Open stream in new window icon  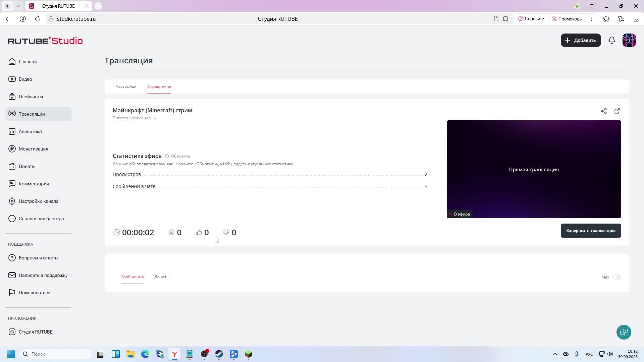(x=617, y=111)
